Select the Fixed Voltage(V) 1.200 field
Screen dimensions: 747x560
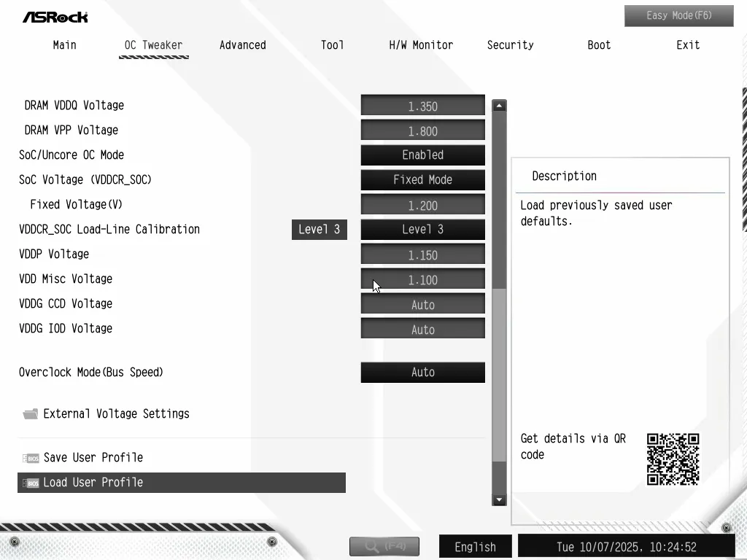click(422, 205)
